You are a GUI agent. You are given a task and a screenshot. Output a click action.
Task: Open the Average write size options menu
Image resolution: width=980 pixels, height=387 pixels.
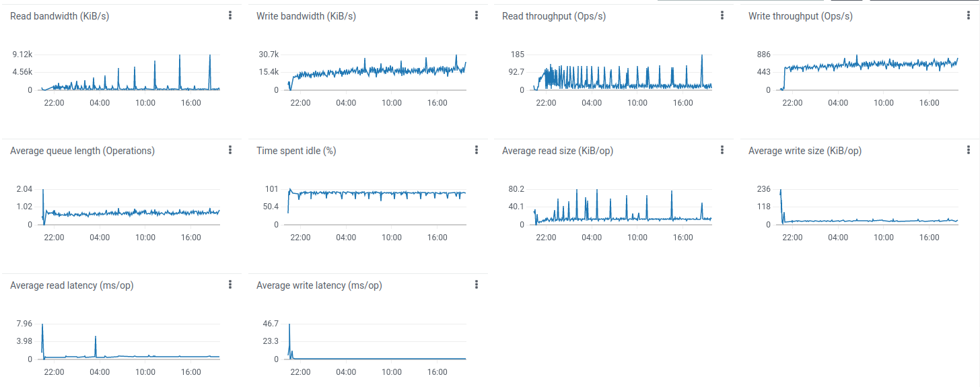[969, 150]
